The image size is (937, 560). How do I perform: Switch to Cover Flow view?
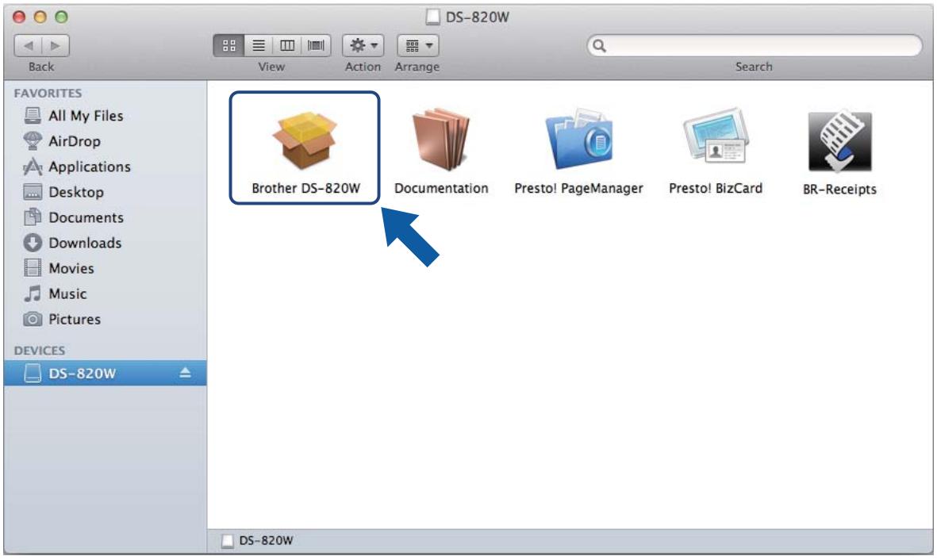tap(316, 45)
